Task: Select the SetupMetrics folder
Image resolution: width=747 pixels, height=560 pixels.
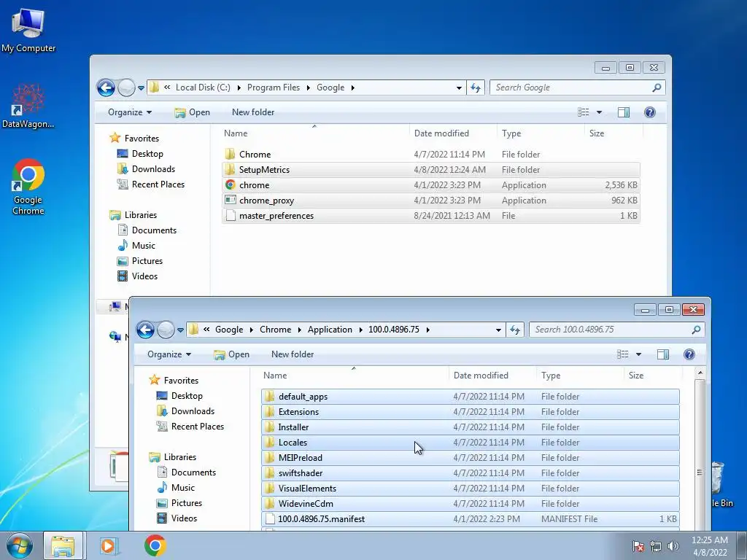Action: tap(430, 170)
